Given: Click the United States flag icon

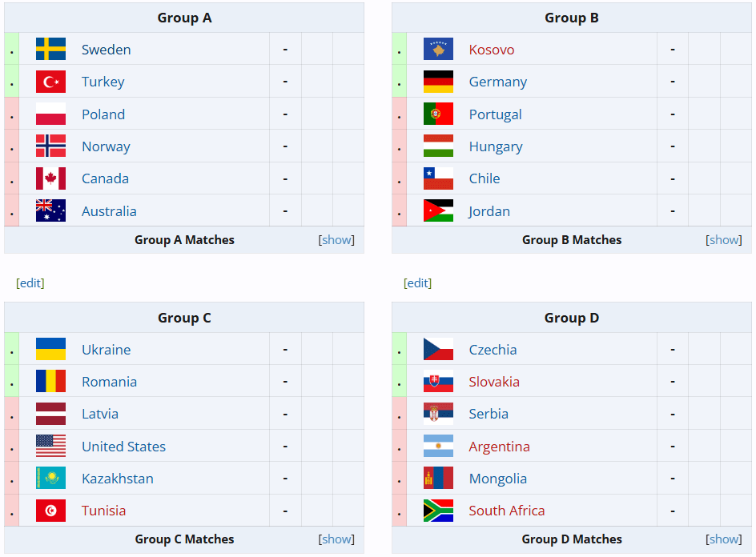Looking at the screenshot, I should coord(50,447).
